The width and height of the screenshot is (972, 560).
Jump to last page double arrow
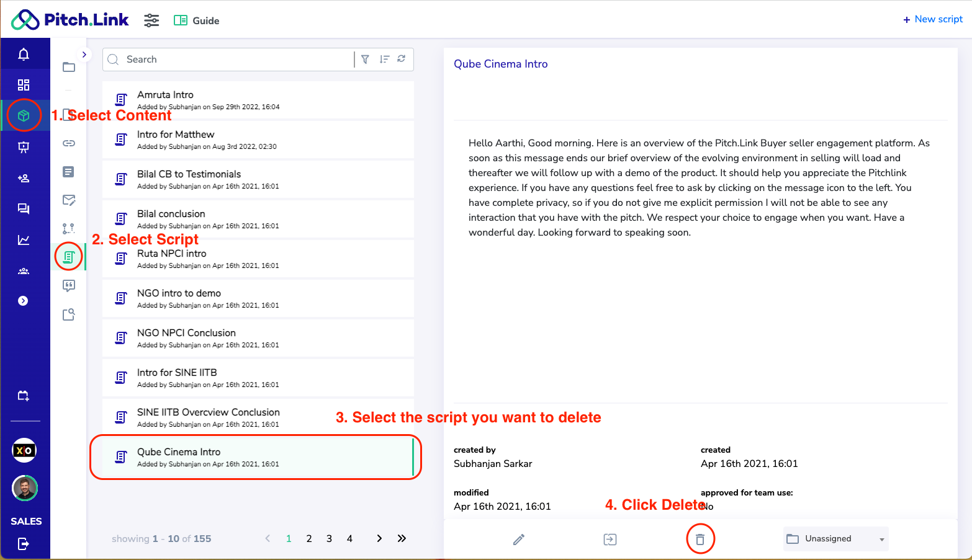pos(402,538)
